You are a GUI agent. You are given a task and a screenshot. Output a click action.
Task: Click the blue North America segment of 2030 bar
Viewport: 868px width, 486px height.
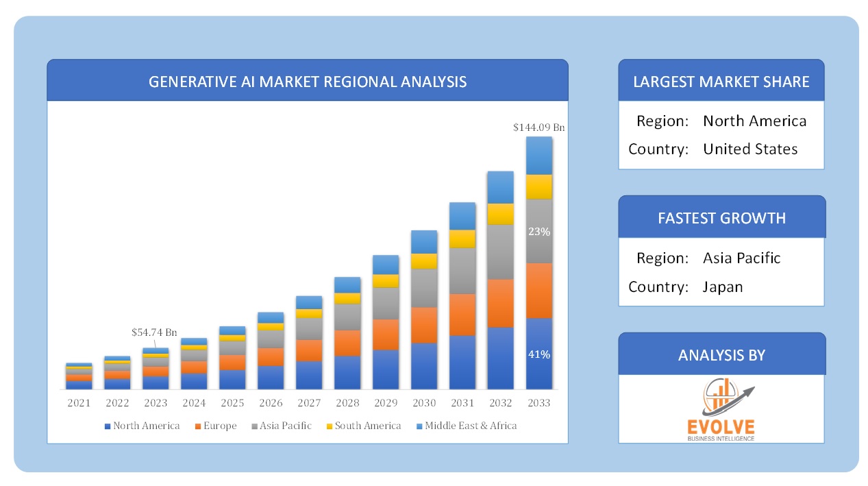point(424,366)
